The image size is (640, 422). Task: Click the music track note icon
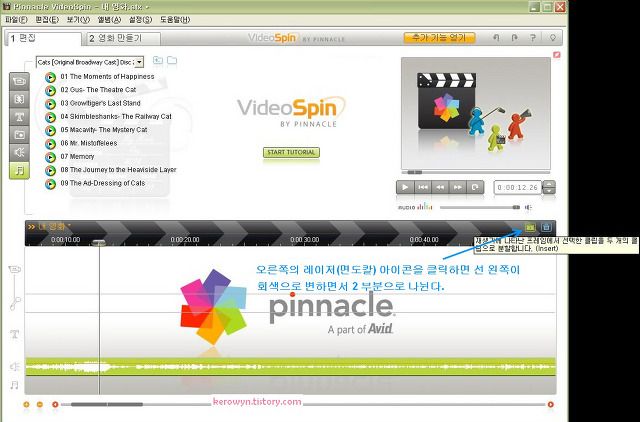15,385
